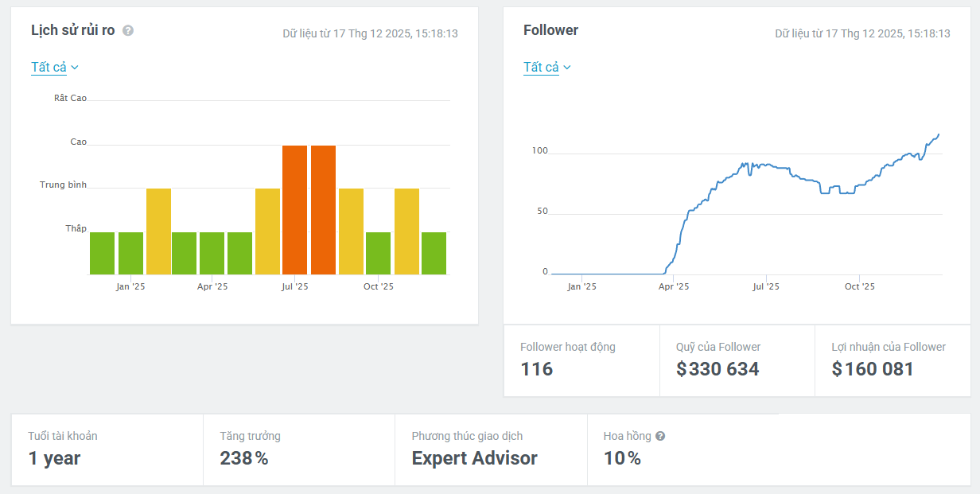Click the Follower hoạt động value 116
Screen dimensions: 980x494
tap(537, 369)
